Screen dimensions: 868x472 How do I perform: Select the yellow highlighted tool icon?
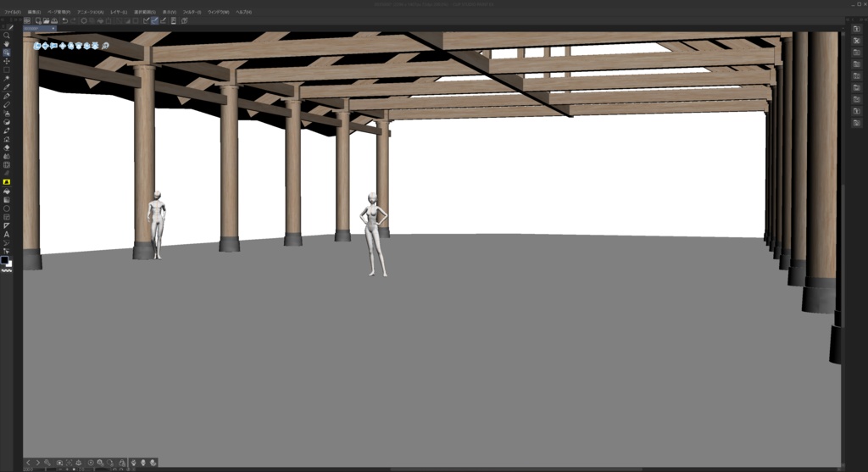coord(7,182)
